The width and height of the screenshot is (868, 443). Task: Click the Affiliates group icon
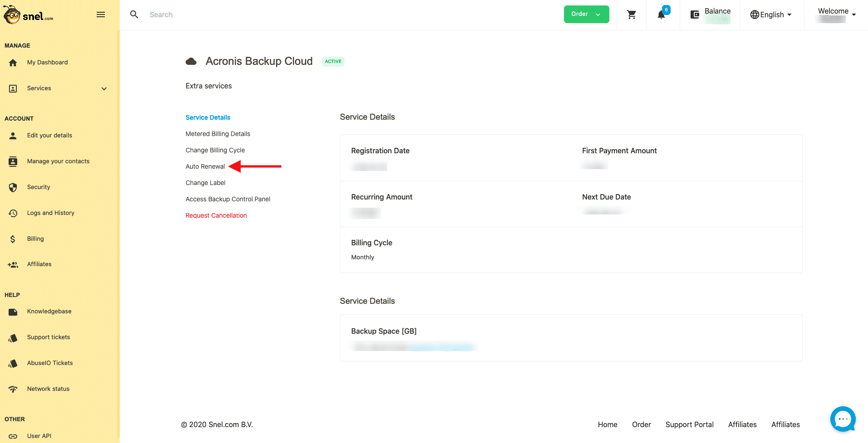[x=13, y=264]
